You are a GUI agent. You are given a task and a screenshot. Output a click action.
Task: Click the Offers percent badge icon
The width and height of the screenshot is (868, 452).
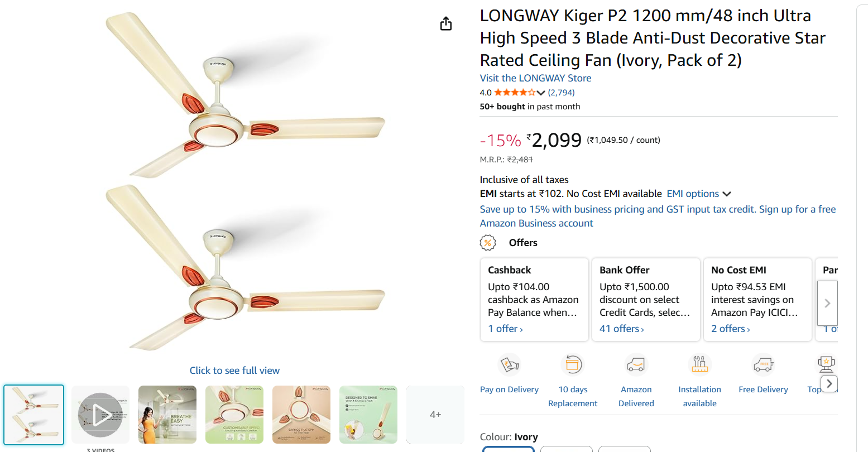tap(488, 242)
